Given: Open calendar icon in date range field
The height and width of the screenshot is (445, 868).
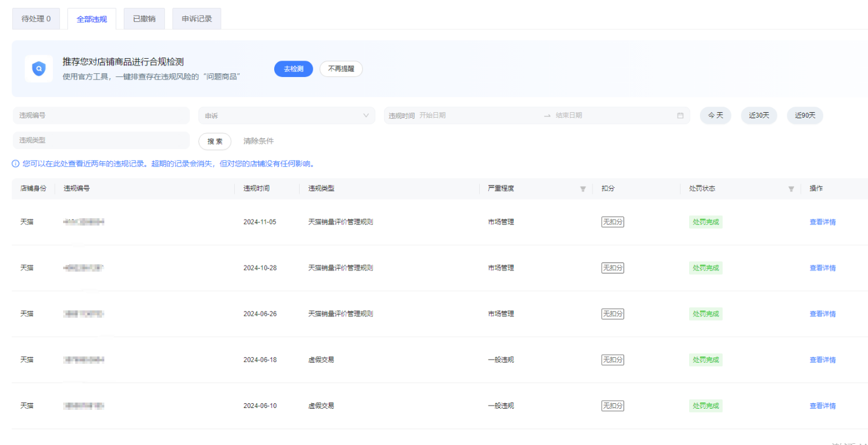Looking at the screenshot, I should click(x=680, y=116).
